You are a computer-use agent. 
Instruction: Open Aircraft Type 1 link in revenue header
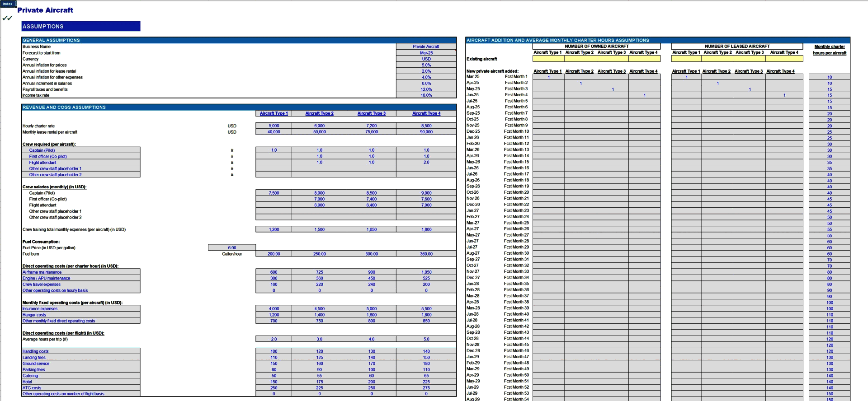coord(274,113)
